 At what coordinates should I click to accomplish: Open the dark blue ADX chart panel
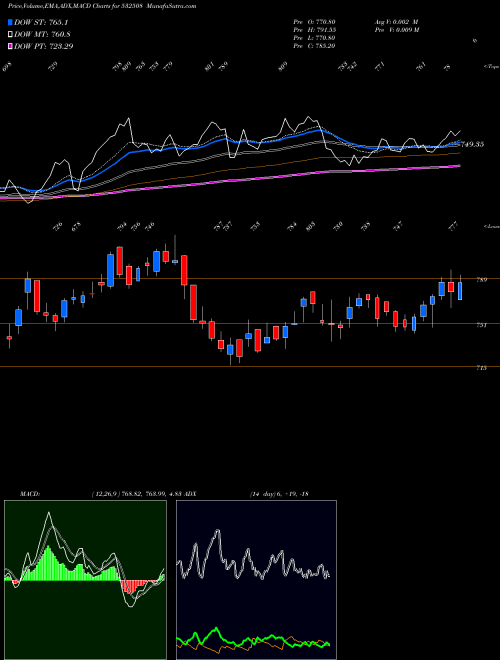256,580
